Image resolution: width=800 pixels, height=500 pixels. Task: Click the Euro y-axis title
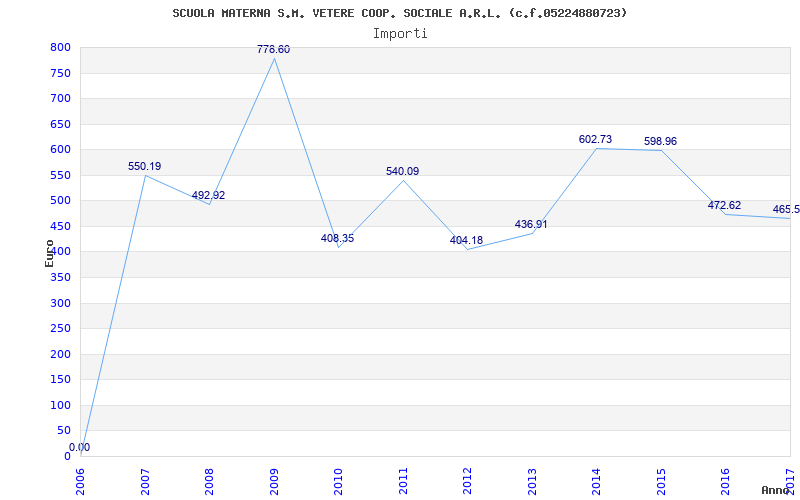tap(49, 253)
